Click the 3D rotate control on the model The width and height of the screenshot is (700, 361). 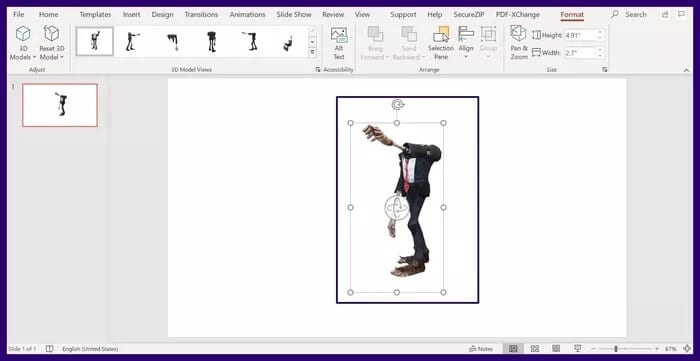click(x=396, y=207)
